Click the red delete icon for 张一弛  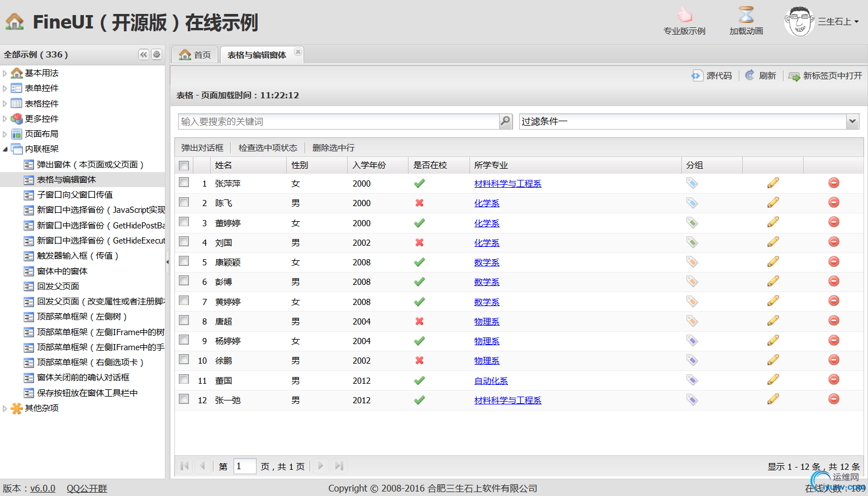click(x=833, y=399)
